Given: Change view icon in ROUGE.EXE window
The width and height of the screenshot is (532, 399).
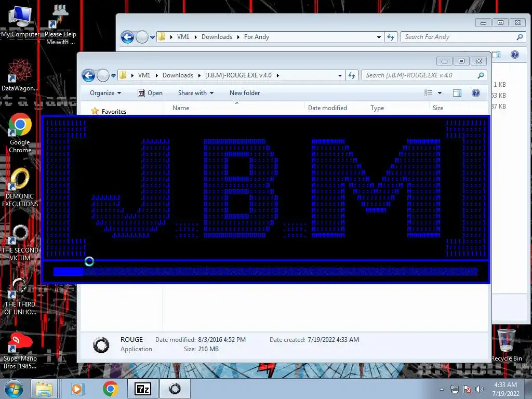Looking at the screenshot, I should [x=429, y=93].
